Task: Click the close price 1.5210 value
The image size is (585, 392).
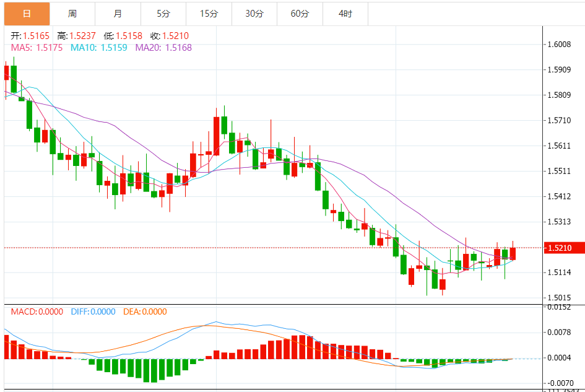Action: pos(175,36)
